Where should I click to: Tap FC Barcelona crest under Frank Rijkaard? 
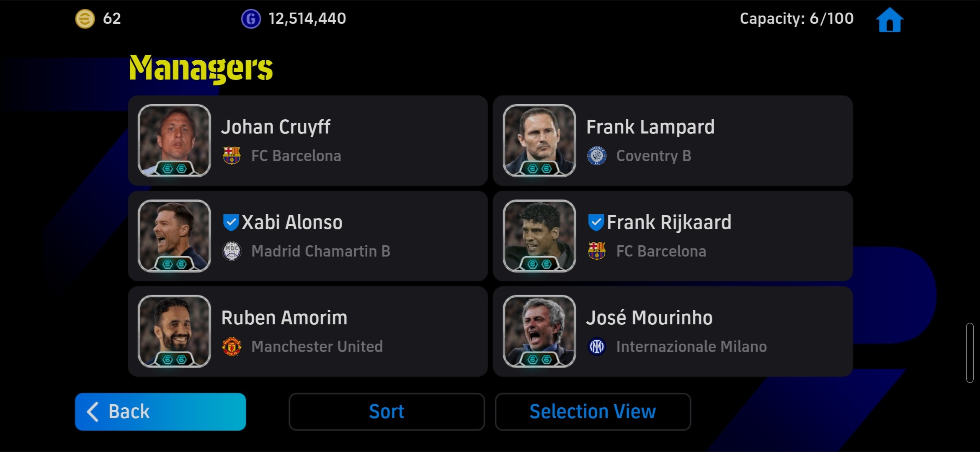point(597,251)
